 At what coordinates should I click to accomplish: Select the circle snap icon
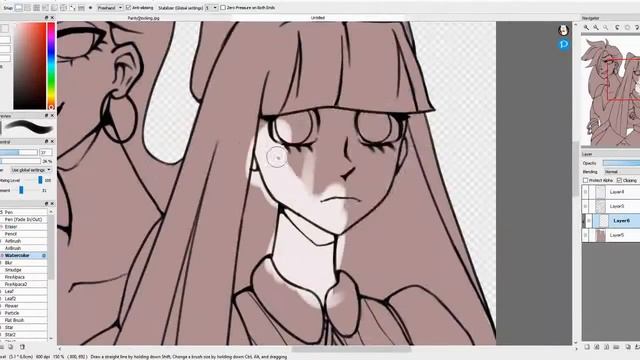click(x=64, y=7)
